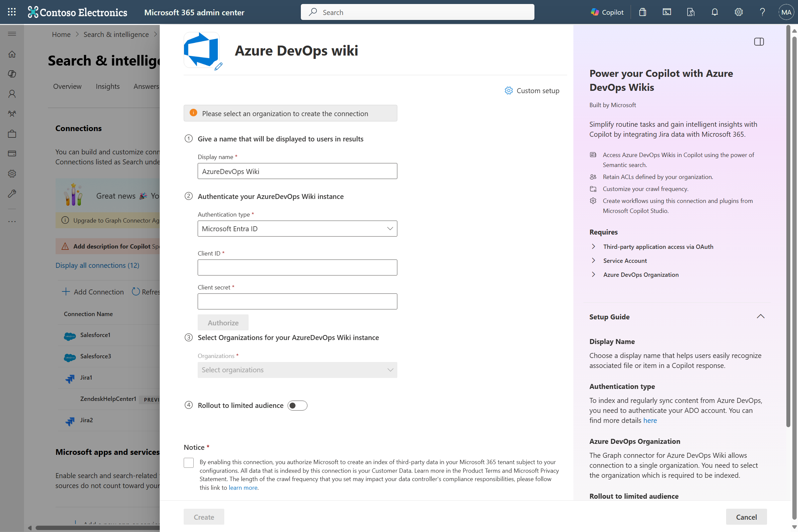Image resolution: width=798 pixels, height=532 pixels.
Task: Expand the Service Account requirement
Action: tap(625, 261)
